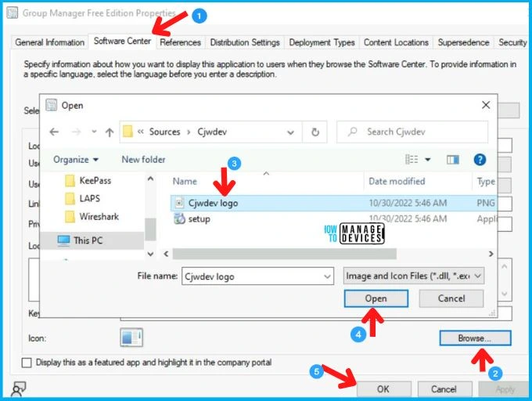The height and width of the screenshot is (401, 532).
Task: Click Cancel in the Open dialog
Action: (451, 298)
